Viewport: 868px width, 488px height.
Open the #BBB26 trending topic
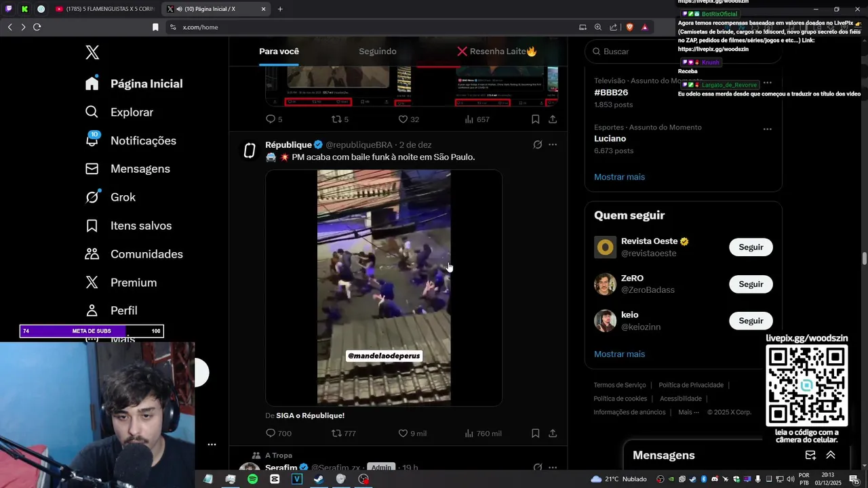click(x=611, y=92)
